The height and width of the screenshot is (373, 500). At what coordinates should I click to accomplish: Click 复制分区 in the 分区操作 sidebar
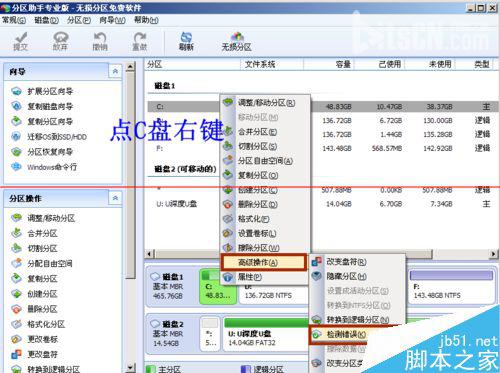point(42,279)
